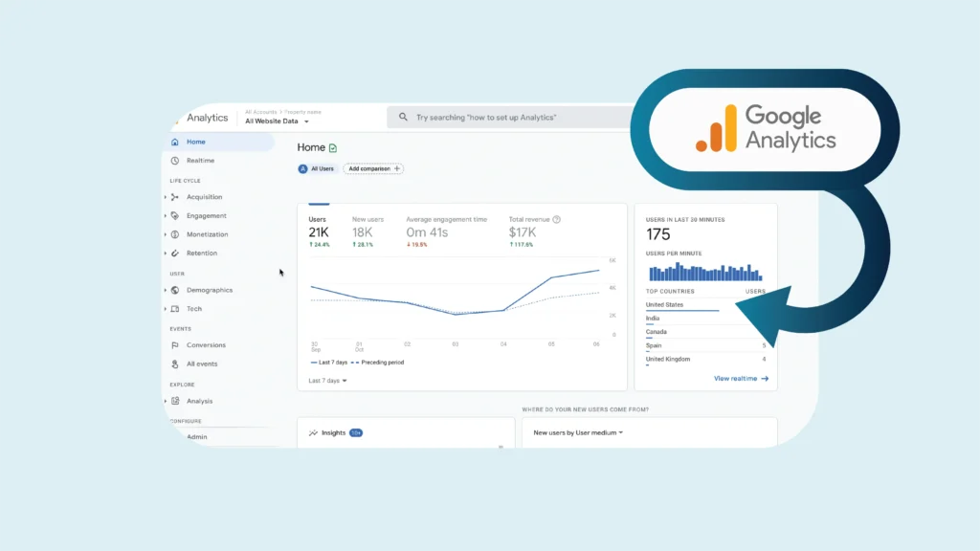The image size is (980, 551).
Task: Expand the Retention section arrow
Action: coord(166,253)
